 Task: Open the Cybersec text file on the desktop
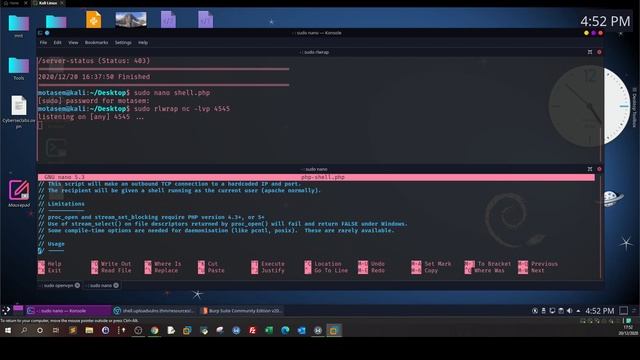(x=19, y=111)
